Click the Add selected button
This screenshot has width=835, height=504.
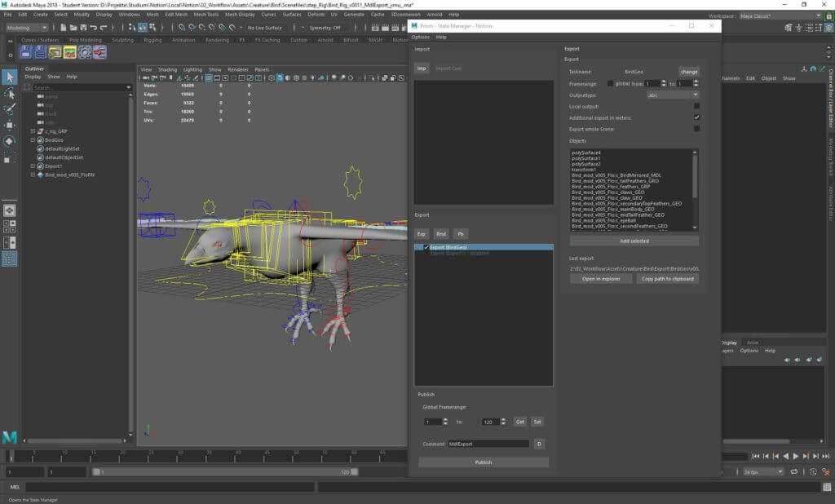(634, 241)
